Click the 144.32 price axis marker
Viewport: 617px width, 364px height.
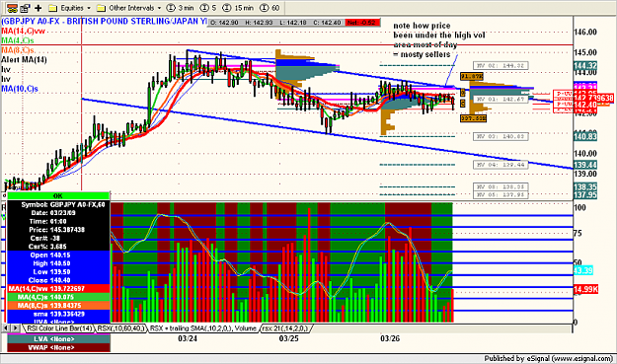[585, 66]
